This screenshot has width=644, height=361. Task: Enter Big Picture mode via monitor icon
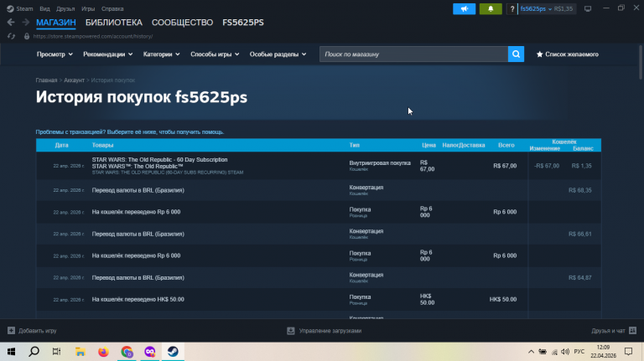coord(588,8)
